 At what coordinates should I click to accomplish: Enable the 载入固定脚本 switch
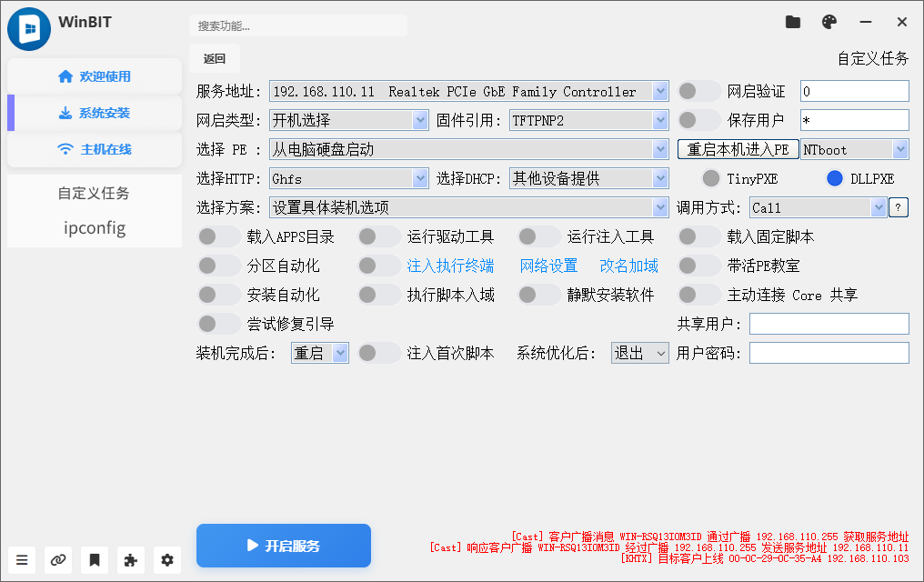[x=698, y=236]
